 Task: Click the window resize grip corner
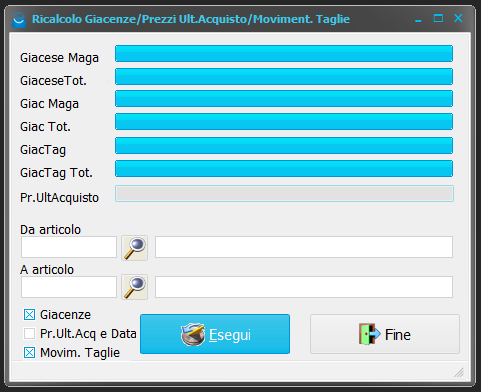[459, 372]
